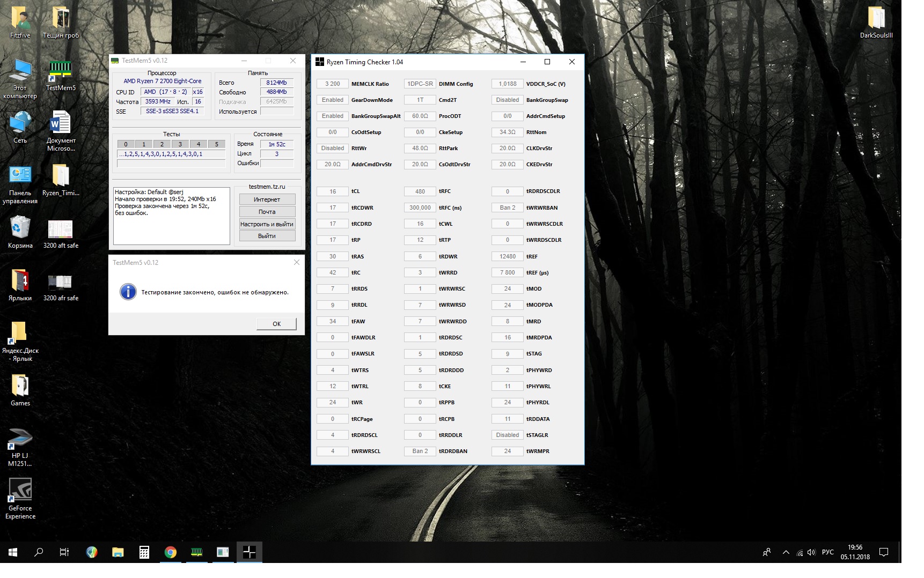Open the volume control in system tray

[811, 552]
